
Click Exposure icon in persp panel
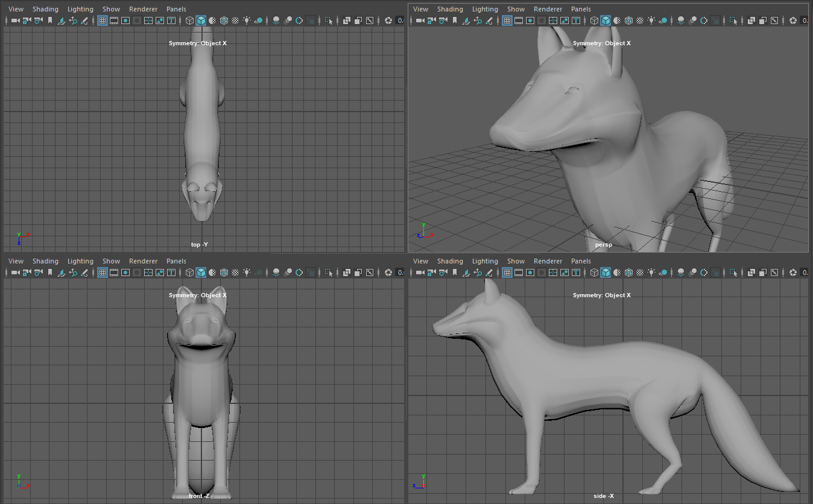[x=793, y=20]
